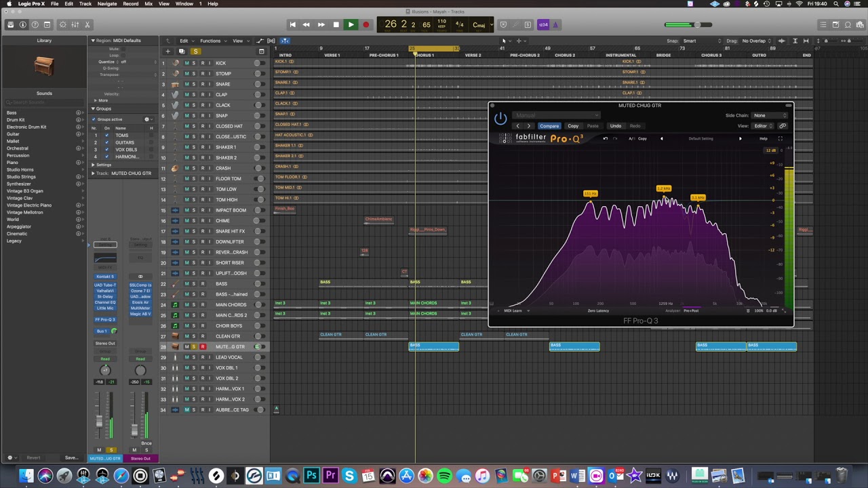This screenshot has height=488, width=868.
Task: Open the Note Pad icon
Action: (835, 24)
